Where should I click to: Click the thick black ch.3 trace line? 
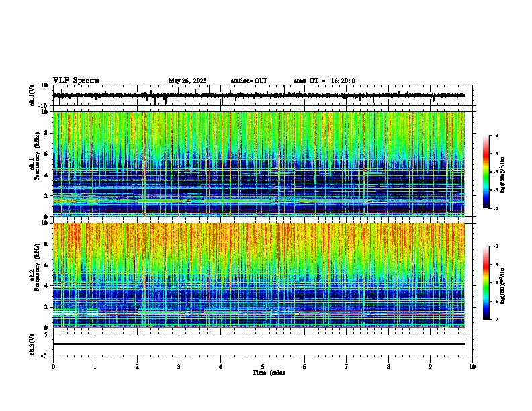tap(259, 344)
